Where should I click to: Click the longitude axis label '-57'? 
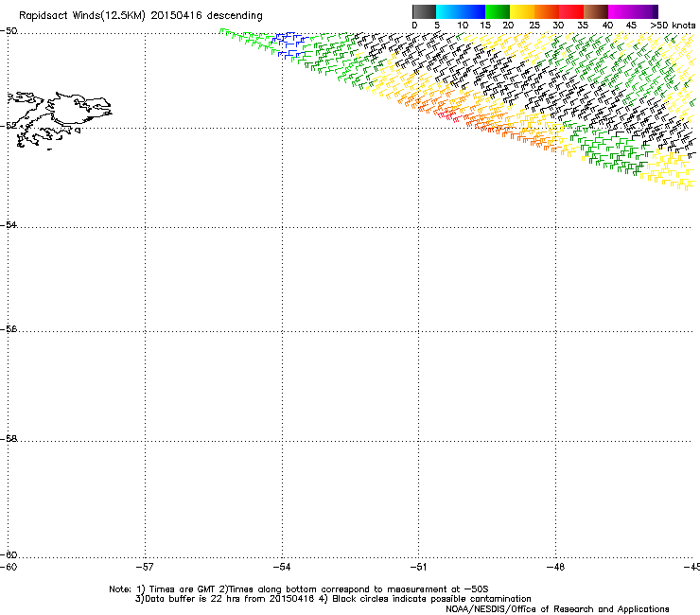coord(145,567)
